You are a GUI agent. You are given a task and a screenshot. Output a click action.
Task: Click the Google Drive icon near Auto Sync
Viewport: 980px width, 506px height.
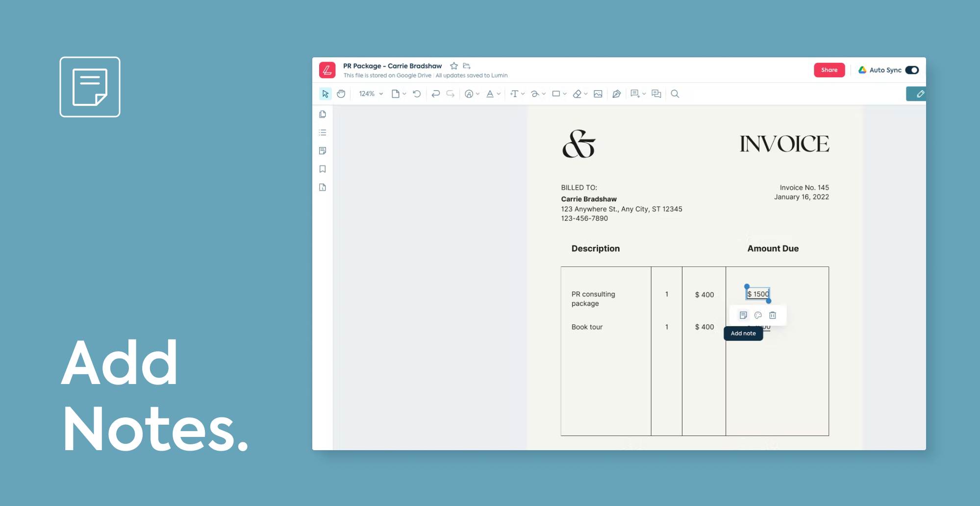pos(862,70)
